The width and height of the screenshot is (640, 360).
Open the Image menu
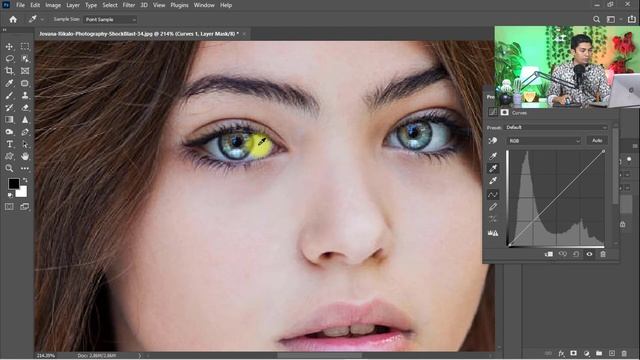pyautogui.click(x=53, y=5)
